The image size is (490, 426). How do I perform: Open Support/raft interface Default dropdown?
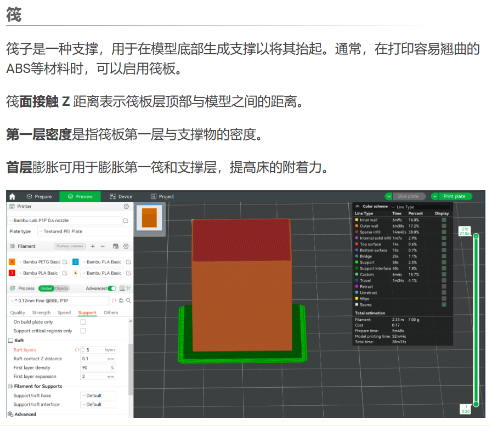pos(98,404)
